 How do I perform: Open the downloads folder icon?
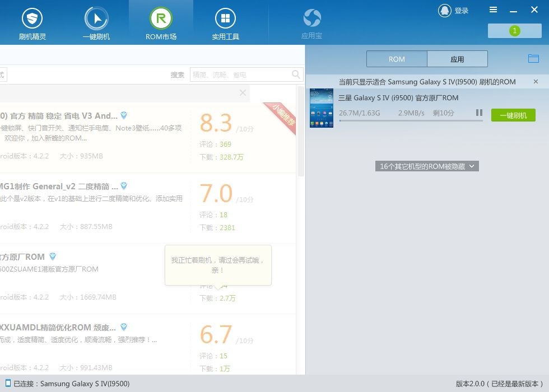coord(533,59)
